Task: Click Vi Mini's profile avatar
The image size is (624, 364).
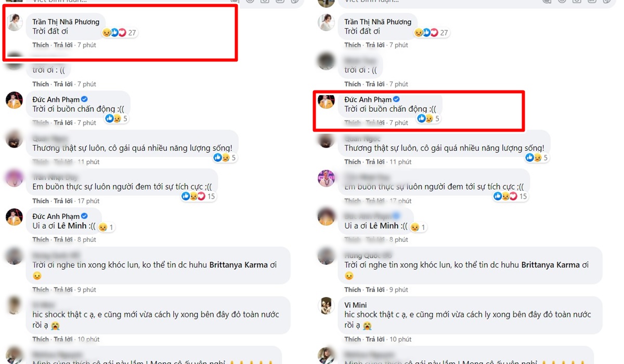Action: point(326,306)
